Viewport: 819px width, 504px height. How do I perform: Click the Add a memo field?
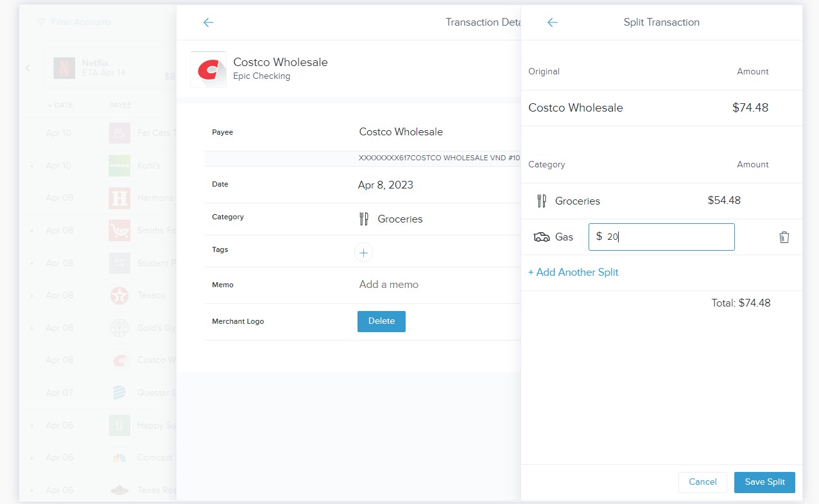[x=389, y=284]
